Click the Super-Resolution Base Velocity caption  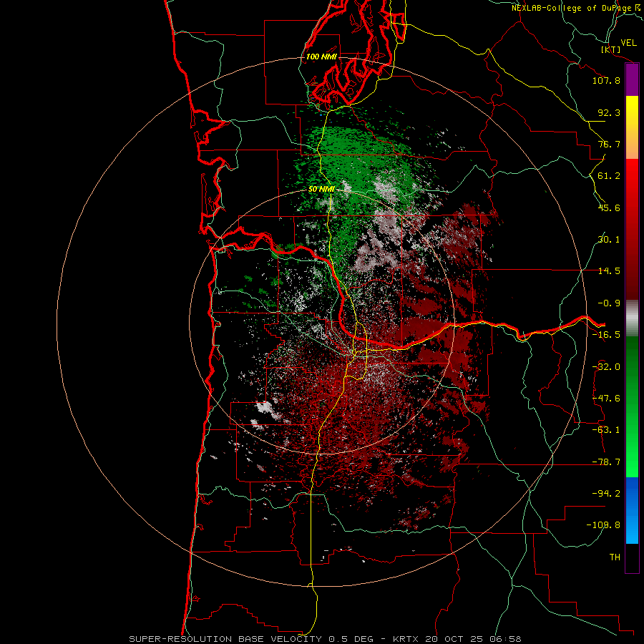pos(326,639)
